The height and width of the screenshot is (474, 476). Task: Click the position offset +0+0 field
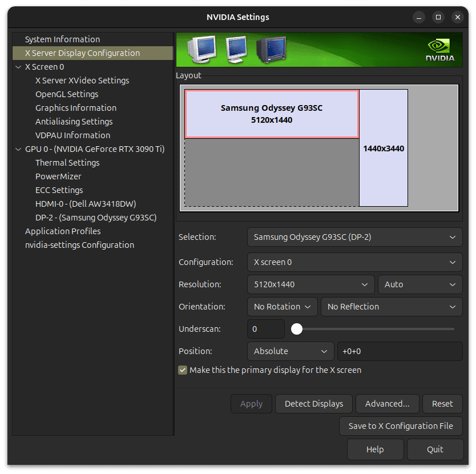(x=400, y=351)
